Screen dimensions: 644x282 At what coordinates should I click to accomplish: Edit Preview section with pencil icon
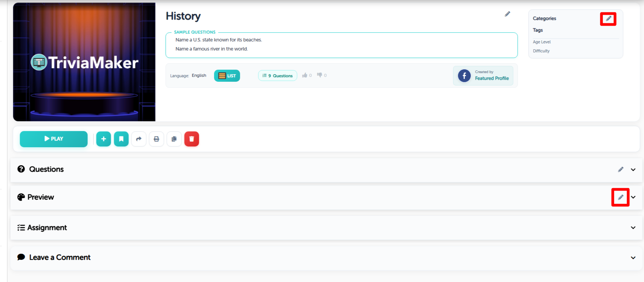621,197
